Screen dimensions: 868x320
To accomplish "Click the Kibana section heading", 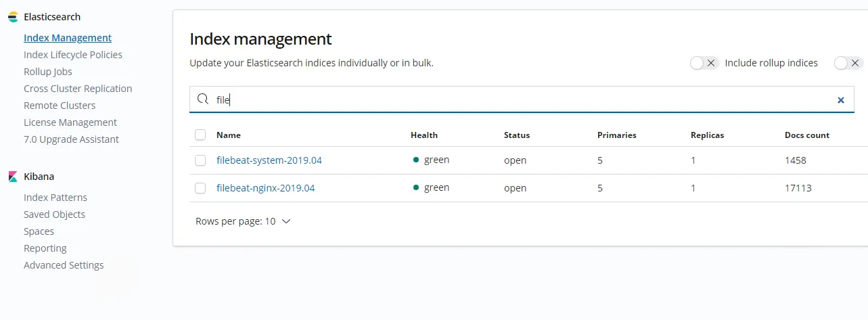I will click(39, 177).
